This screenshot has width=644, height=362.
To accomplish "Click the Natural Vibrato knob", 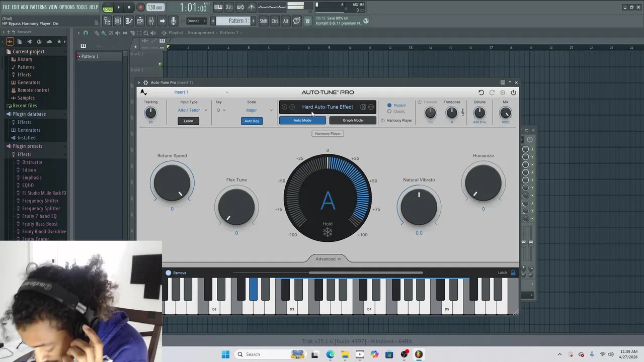I will coord(419,207).
